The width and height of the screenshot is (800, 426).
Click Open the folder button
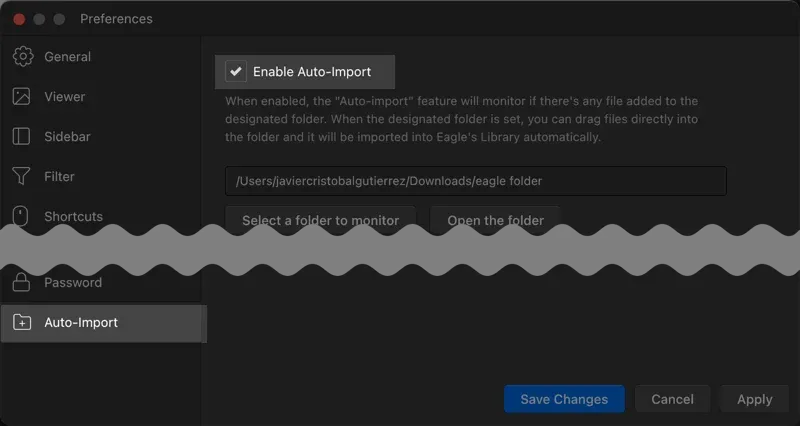tap(495, 219)
